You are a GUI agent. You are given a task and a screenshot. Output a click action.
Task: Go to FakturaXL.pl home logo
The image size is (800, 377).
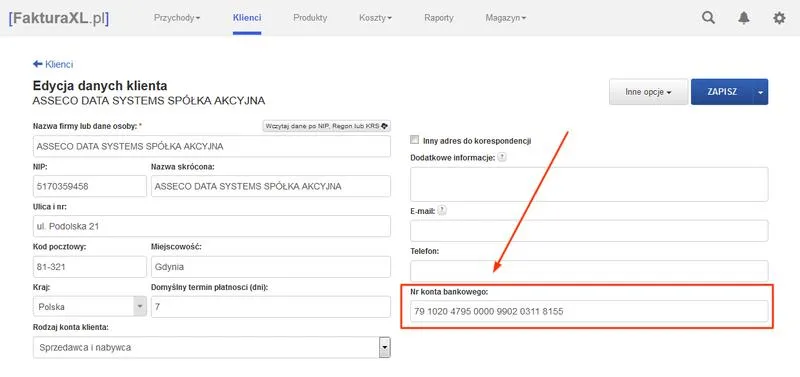tap(59, 18)
